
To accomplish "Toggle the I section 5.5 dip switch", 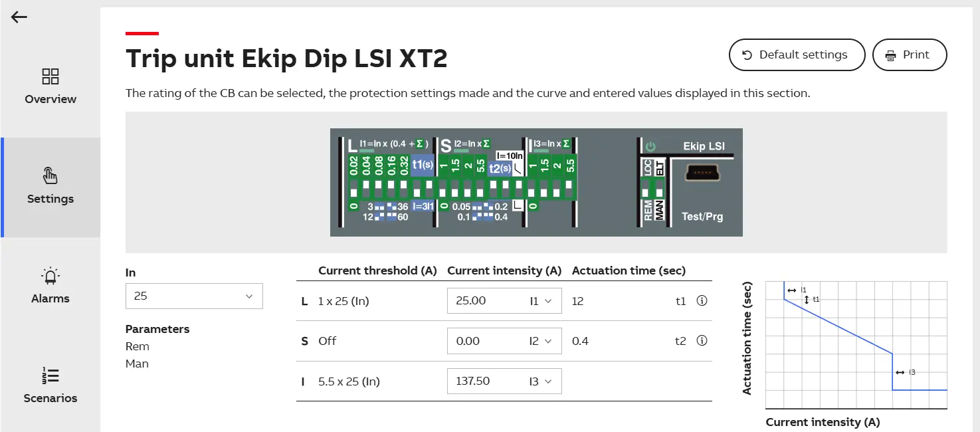I will point(568,189).
